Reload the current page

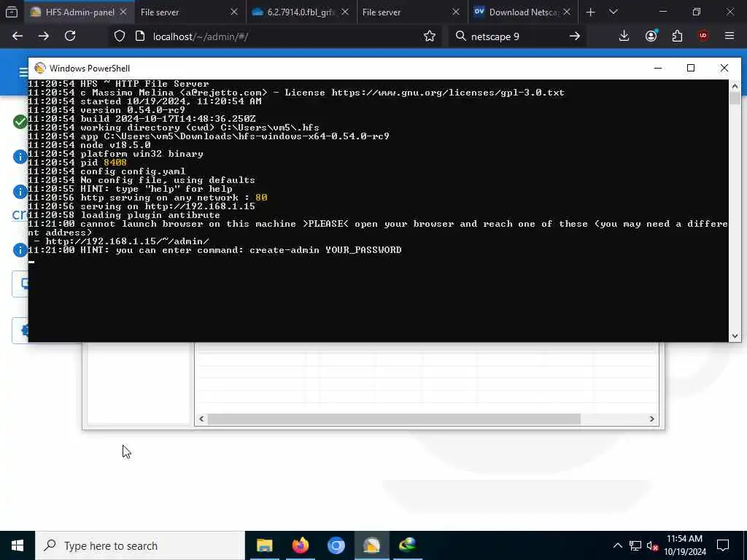click(70, 36)
